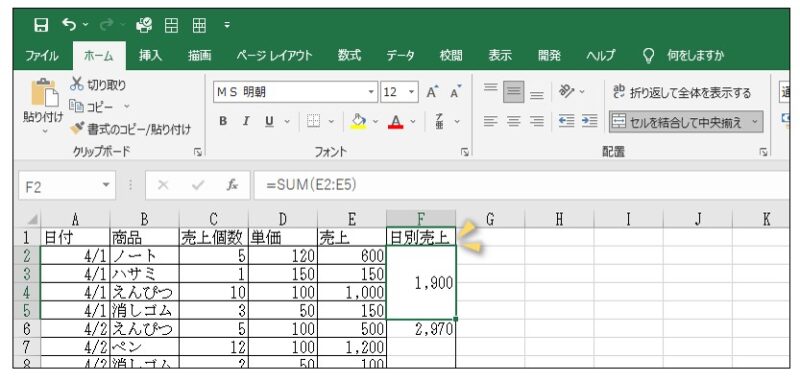Click the phonetic guide (furigana) icon

tap(440, 122)
